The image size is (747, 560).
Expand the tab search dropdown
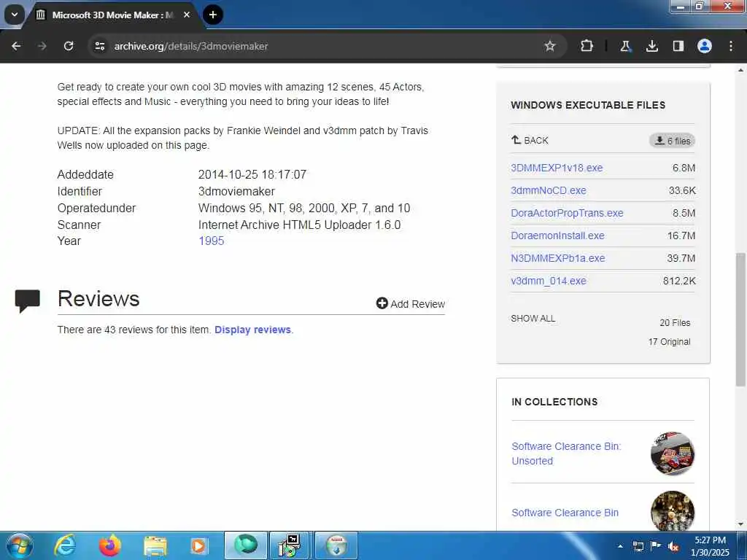click(x=15, y=15)
